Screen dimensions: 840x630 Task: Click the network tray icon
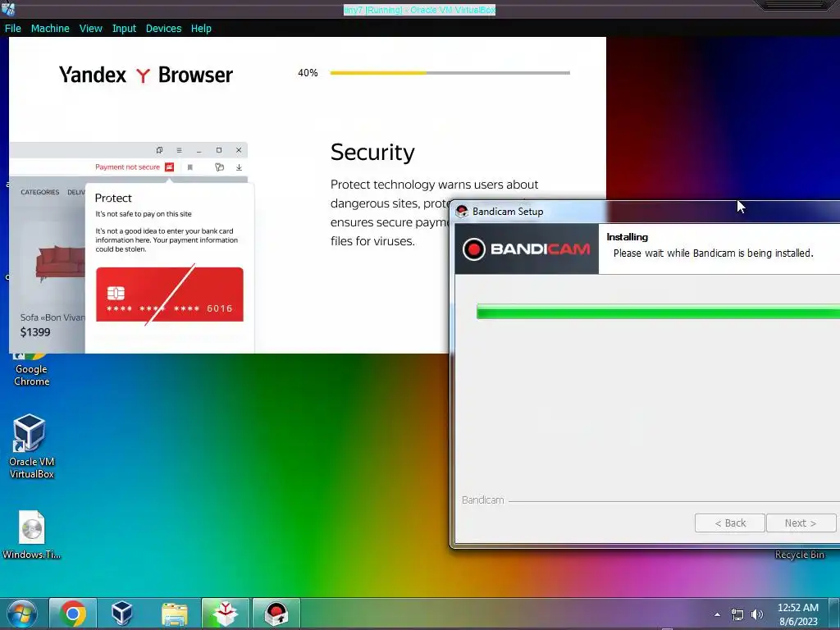(x=737, y=614)
